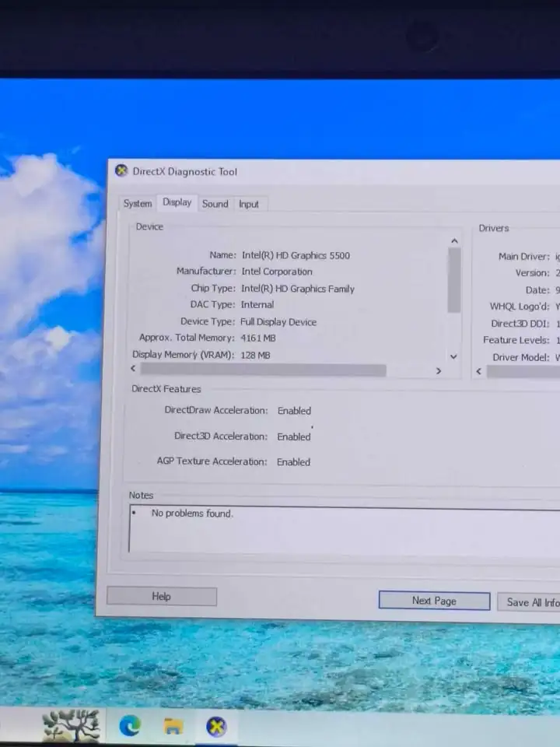Screen dimensions: 560x747
Task: Click the 'Display Memory (VRAM):' label
Action: click(183, 355)
